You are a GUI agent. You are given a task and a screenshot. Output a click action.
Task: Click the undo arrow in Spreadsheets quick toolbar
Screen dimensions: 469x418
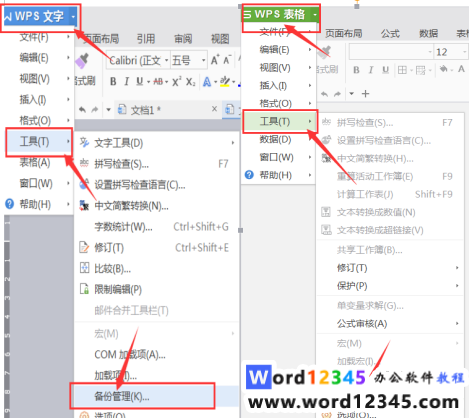point(324,94)
